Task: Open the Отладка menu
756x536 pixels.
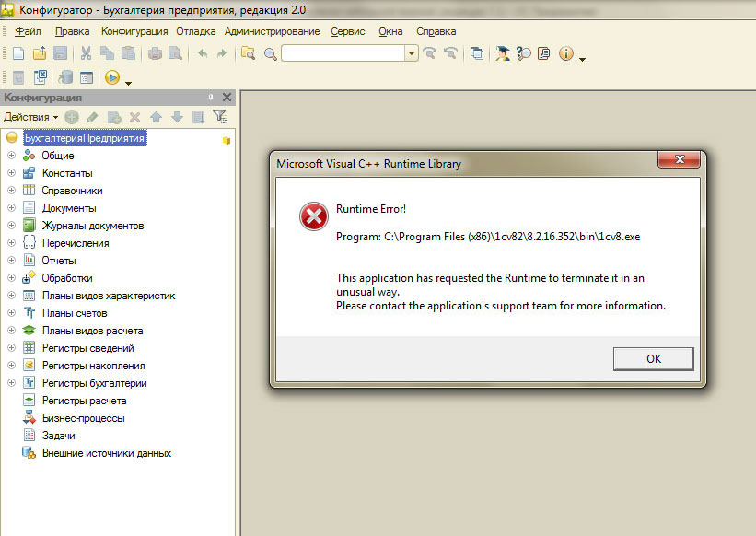Action: tap(196, 31)
